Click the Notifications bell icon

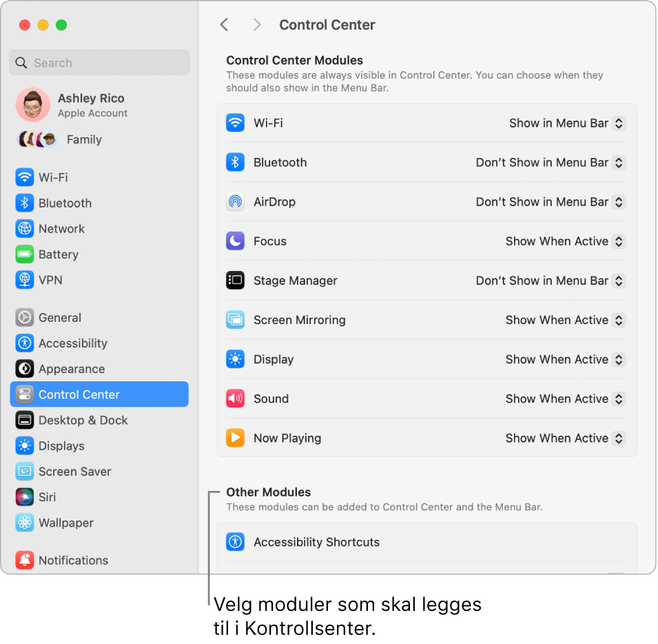pos(24,560)
